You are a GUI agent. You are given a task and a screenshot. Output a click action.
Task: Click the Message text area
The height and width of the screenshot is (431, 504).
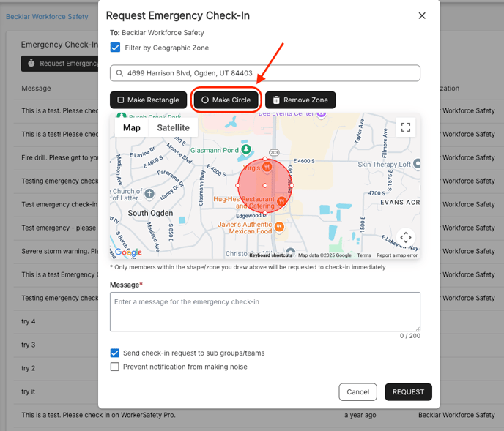265,312
